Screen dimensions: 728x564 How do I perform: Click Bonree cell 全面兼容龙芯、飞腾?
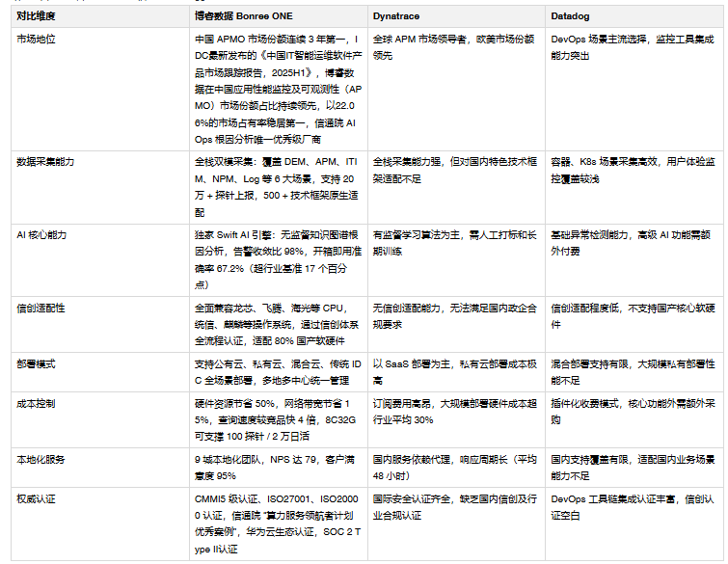click(277, 325)
